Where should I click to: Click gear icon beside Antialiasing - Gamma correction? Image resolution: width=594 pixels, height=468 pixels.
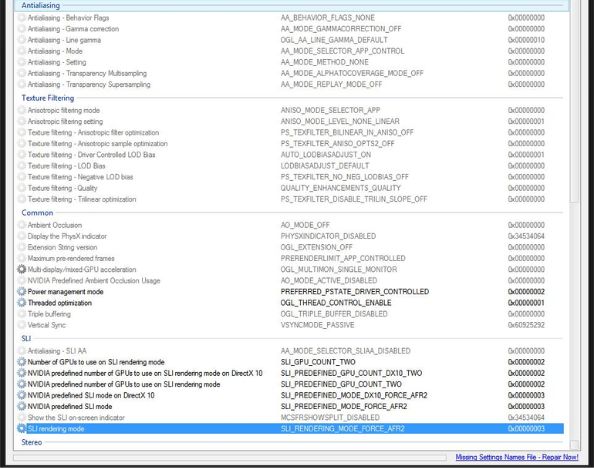[x=22, y=29]
